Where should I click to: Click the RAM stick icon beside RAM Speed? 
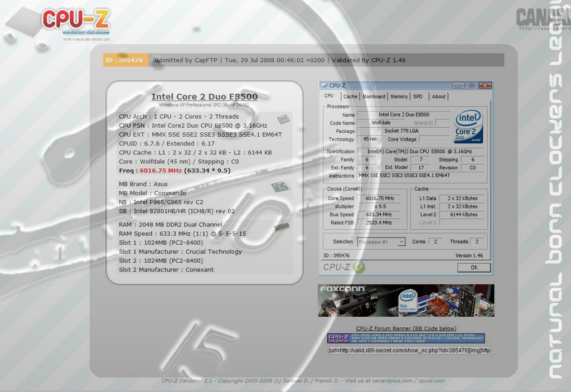(282, 228)
